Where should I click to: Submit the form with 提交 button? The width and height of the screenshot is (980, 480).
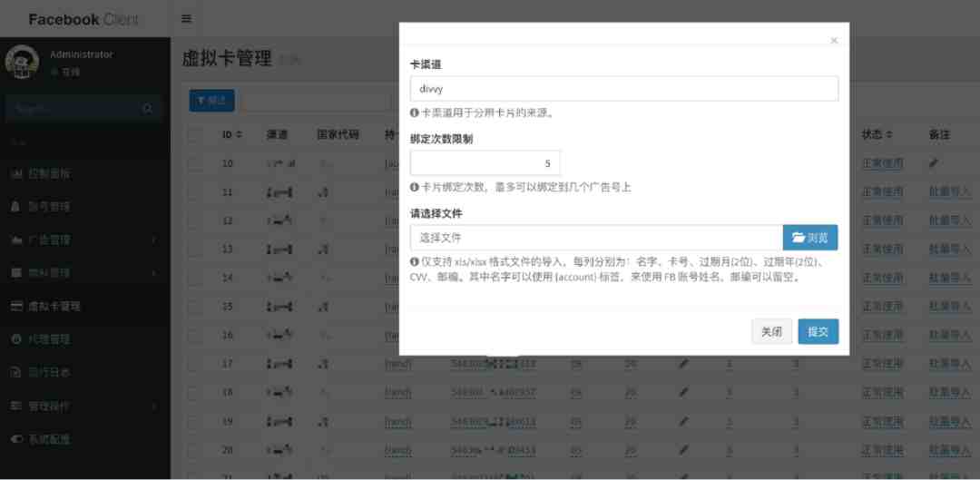point(818,332)
